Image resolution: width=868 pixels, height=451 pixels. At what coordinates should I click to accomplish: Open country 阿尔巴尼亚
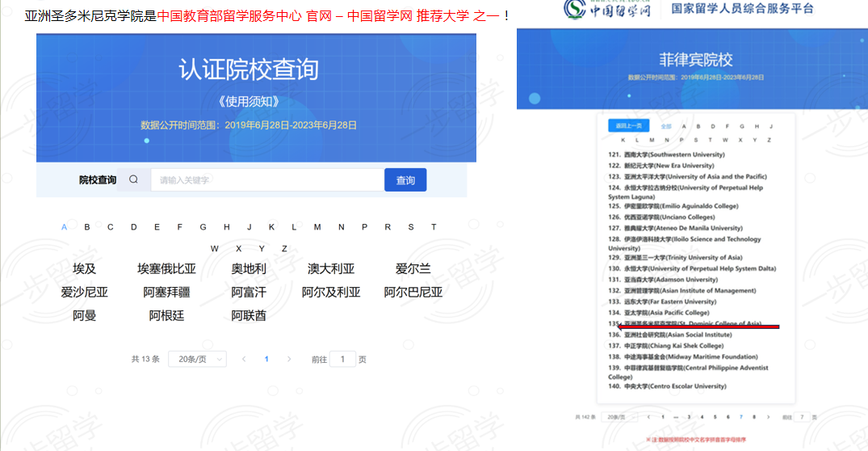[413, 292]
